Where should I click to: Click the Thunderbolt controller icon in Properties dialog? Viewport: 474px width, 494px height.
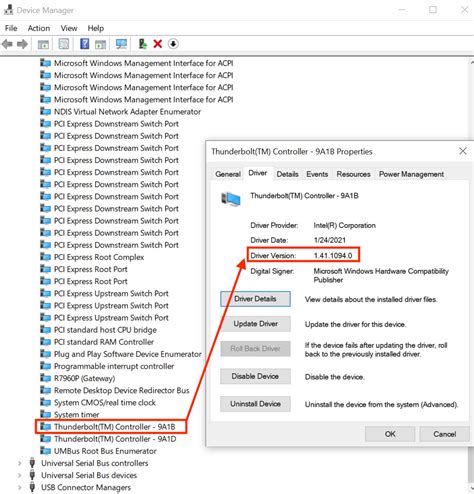tap(231, 199)
